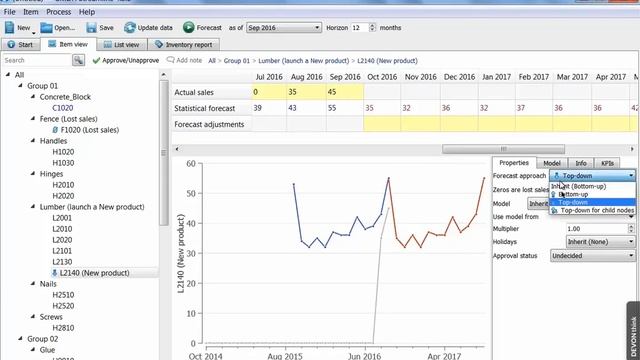Collapse the Group 01 tree node
Viewport: 640px width, 360px height.
point(20,86)
